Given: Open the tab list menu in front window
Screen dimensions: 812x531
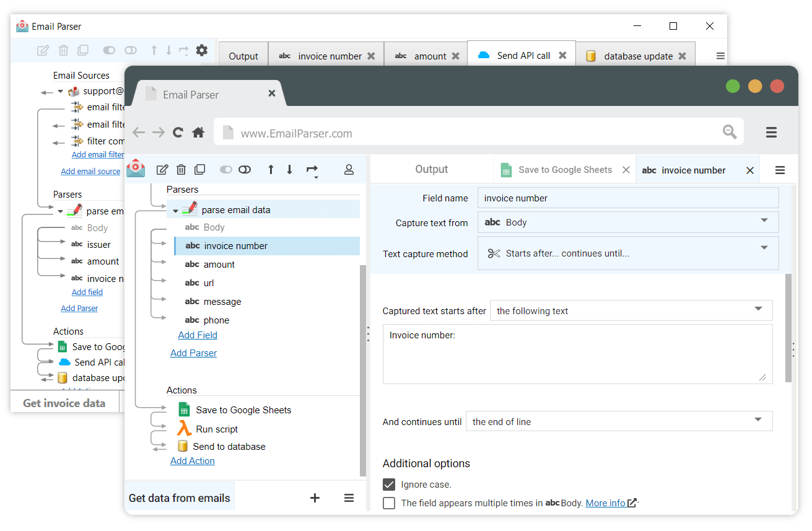Looking at the screenshot, I should point(780,170).
